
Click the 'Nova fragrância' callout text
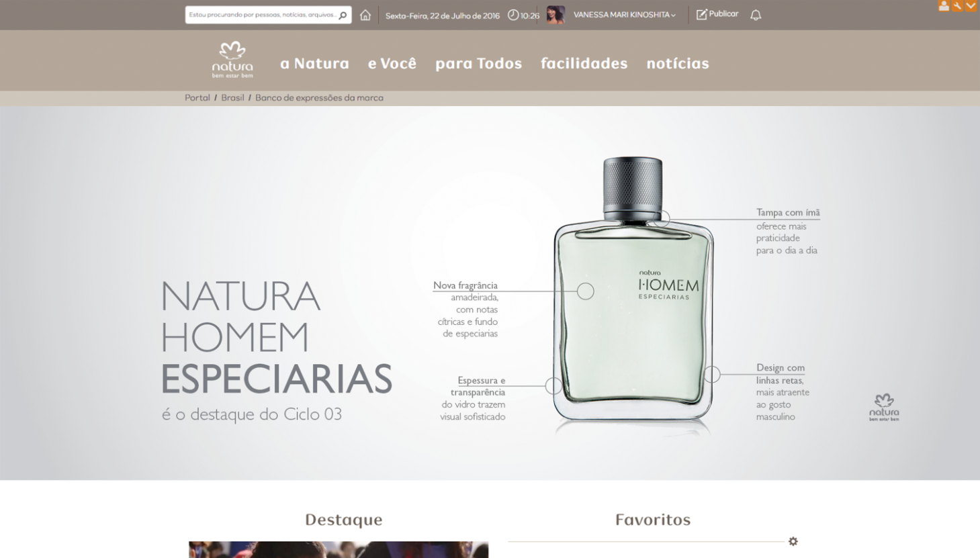point(465,285)
